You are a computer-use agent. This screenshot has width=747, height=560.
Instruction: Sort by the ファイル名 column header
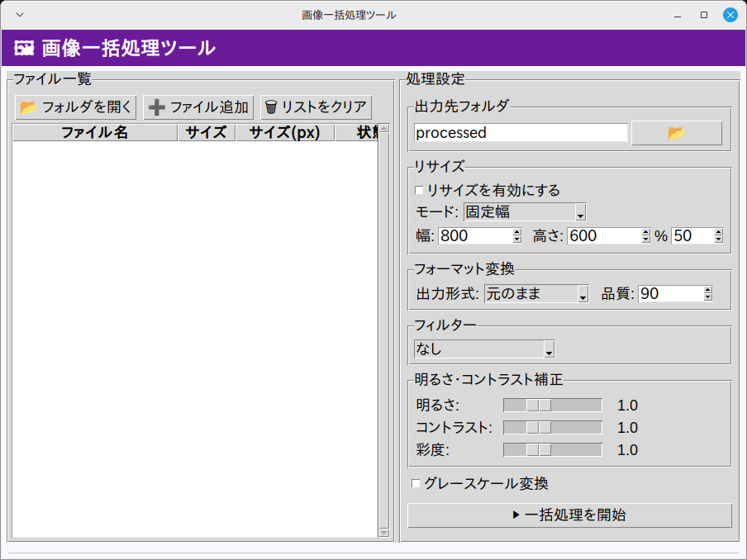(95, 132)
